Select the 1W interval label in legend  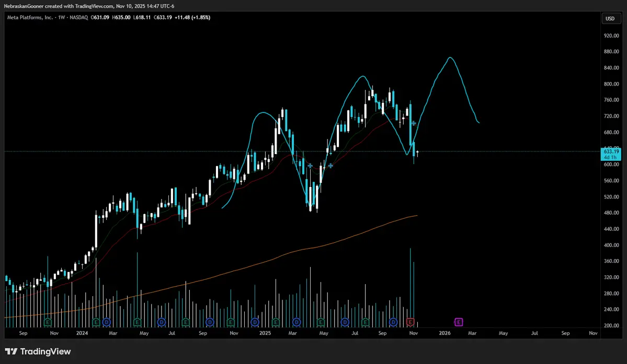click(61, 18)
